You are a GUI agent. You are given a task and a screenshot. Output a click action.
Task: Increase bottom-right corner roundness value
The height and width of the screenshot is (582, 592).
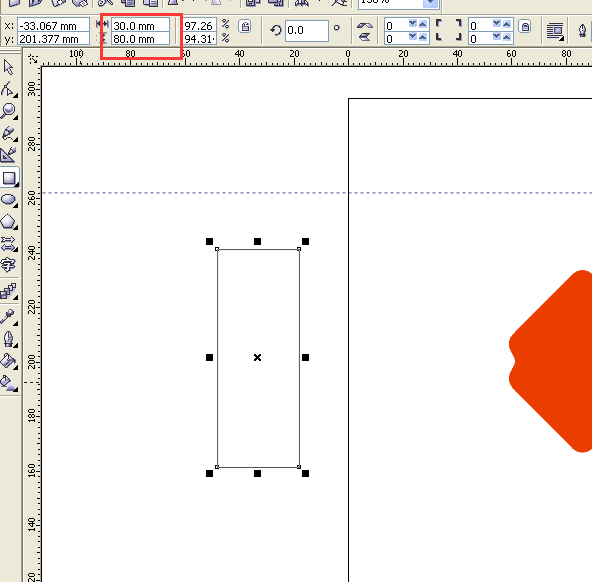pos(507,37)
